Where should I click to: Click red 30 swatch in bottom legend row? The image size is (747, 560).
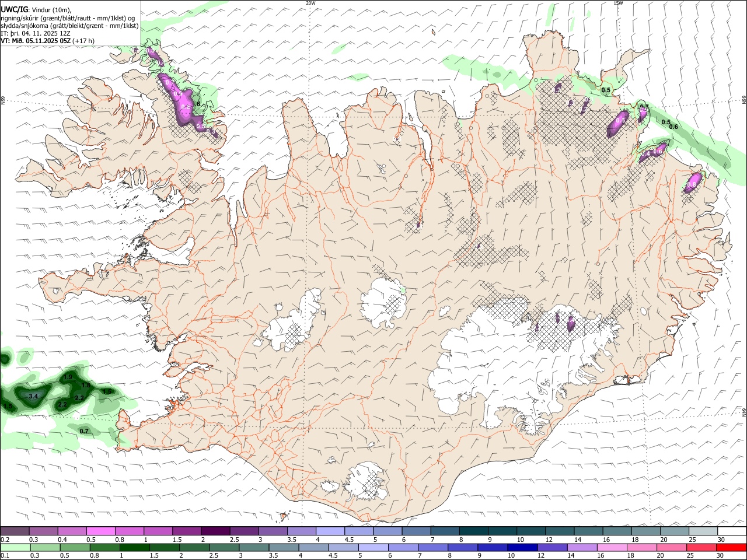click(732, 548)
